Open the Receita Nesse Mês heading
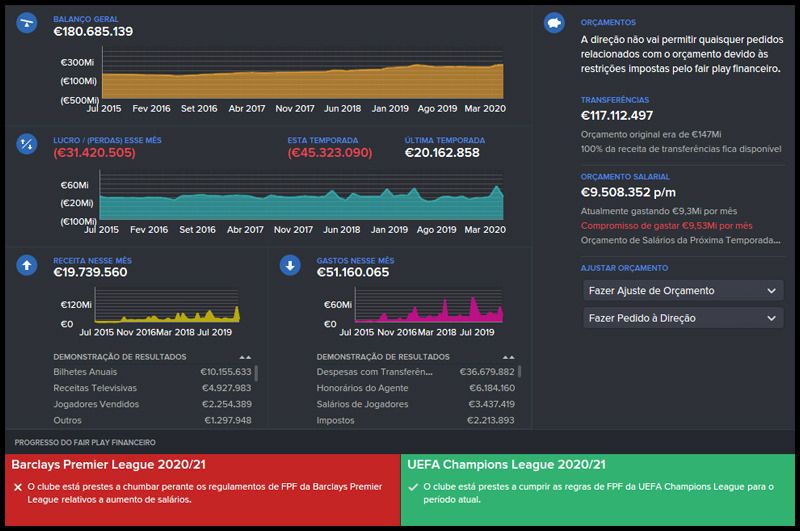Viewport: 800px width, 531px height. click(92, 260)
